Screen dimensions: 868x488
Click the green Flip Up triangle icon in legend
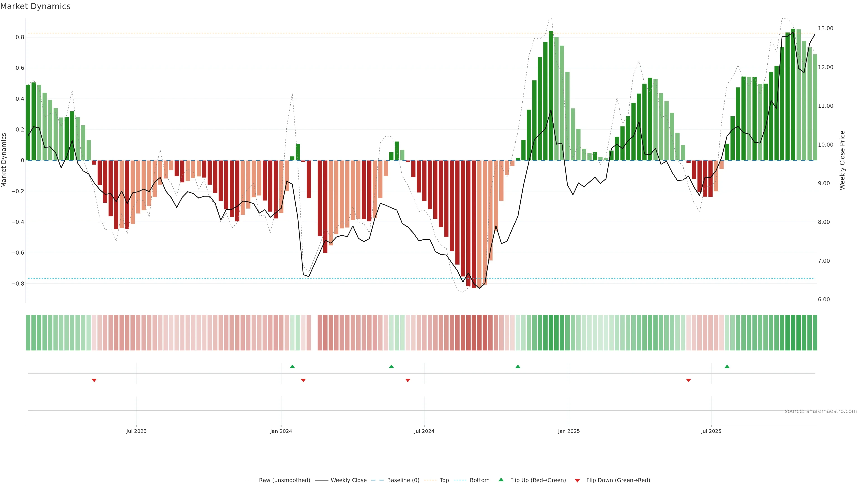pyautogui.click(x=501, y=480)
